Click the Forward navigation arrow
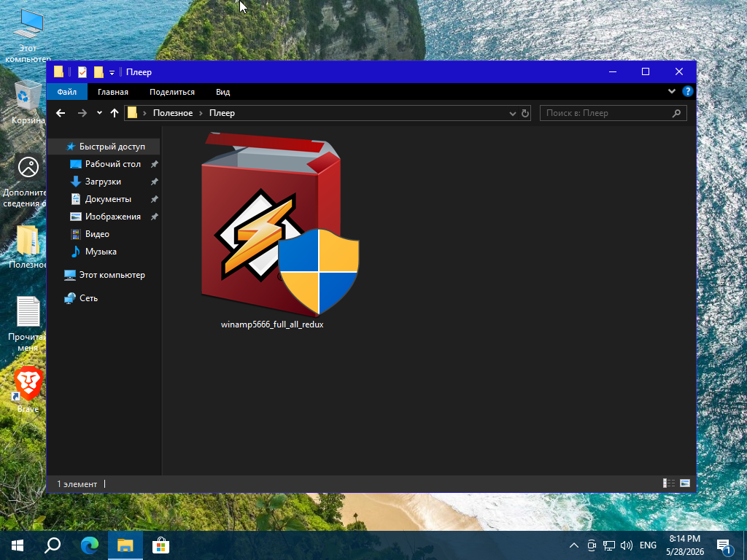 [82, 113]
